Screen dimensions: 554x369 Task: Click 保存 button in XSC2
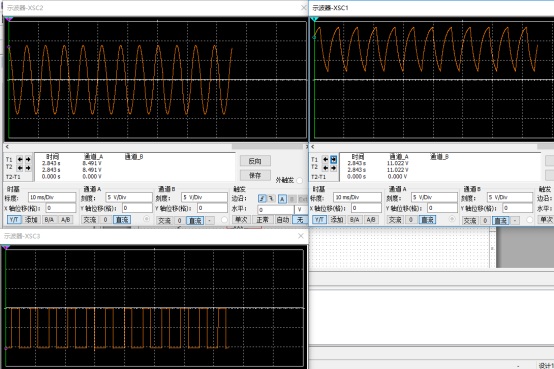255,175
